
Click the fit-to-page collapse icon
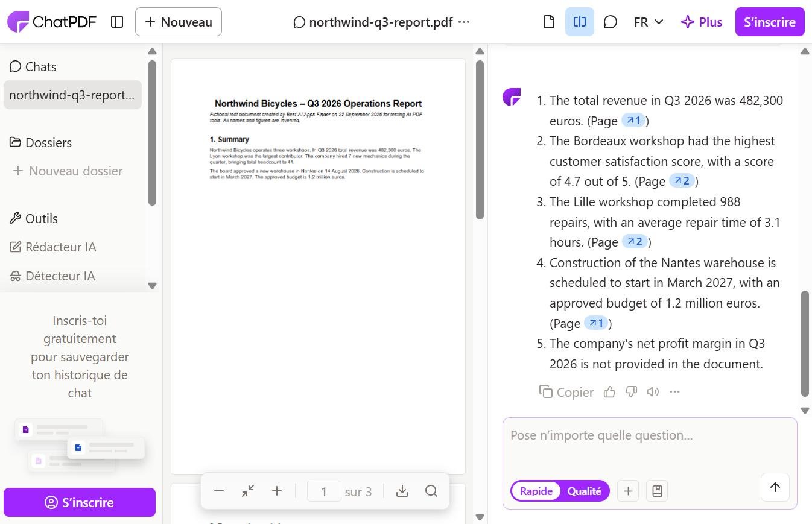(x=248, y=491)
